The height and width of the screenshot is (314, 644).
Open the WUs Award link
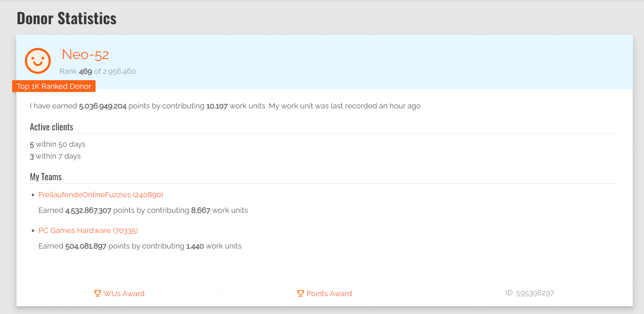click(119, 294)
